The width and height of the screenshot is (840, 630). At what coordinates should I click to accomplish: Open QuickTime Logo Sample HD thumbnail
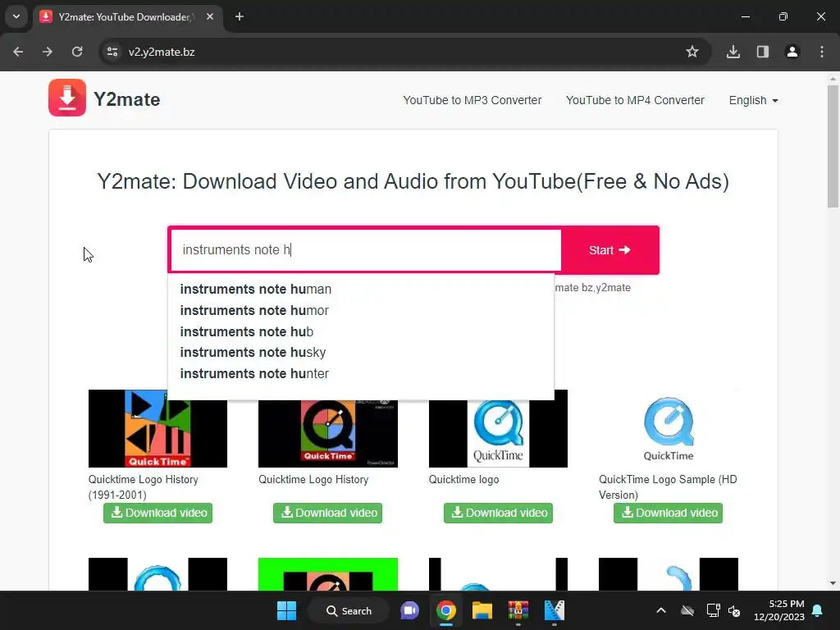tap(668, 428)
